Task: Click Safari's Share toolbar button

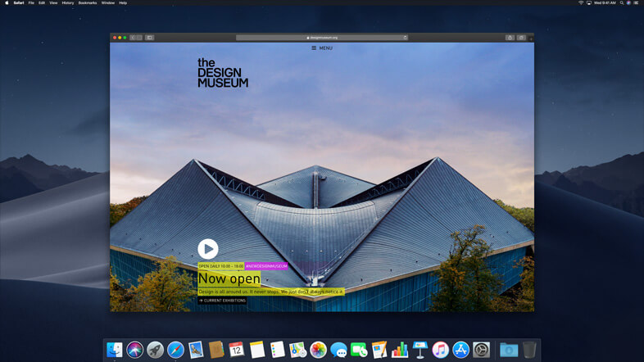Action: point(510,37)
